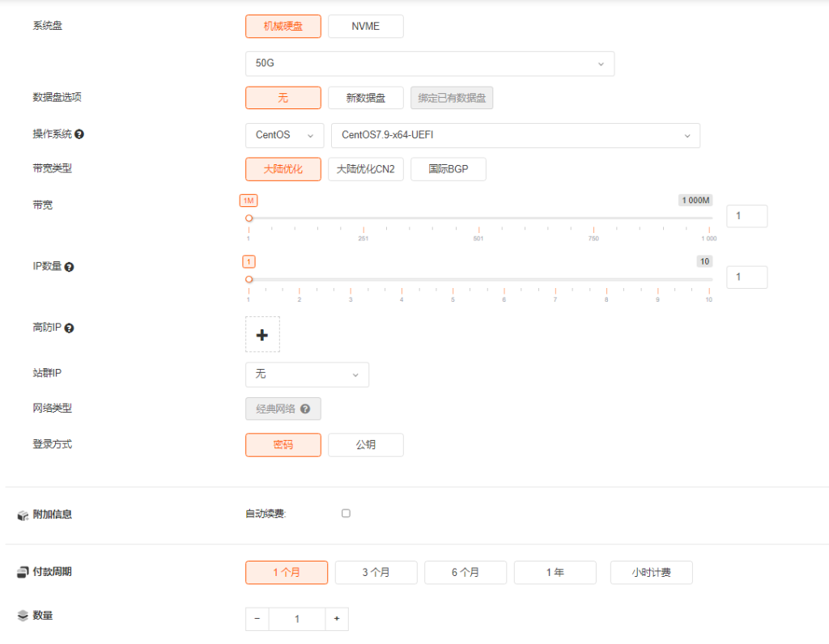Open the CentOS7.9-x64-UEFI version dropdown
Image resolution: width=829 pixels, height=644 pixels.
tap(515, 135)
